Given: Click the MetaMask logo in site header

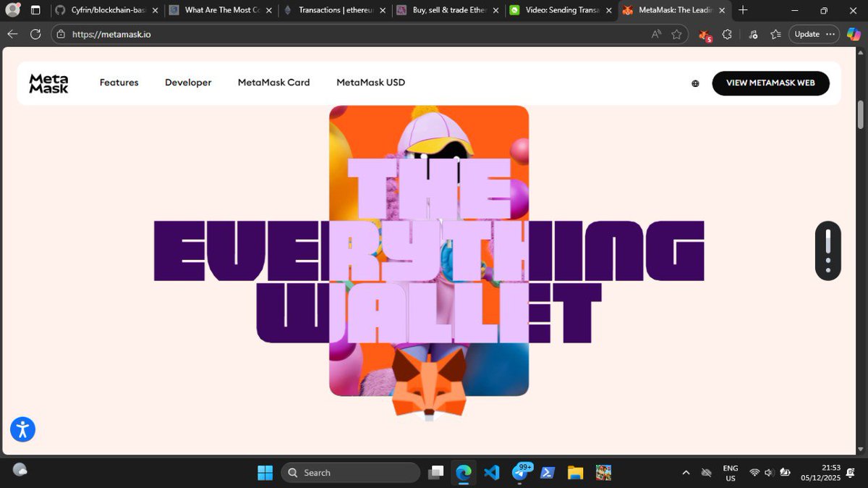Looking at the screenshot, I should click(x=48, y=83).
